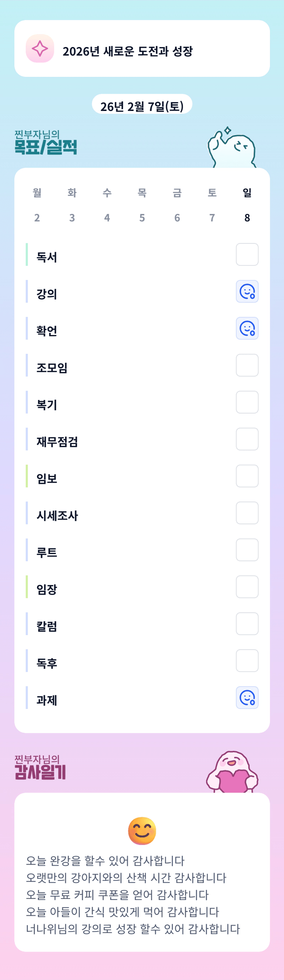
Task: Mark the 칼럼 checkbox as done
Action: [247, 624]
